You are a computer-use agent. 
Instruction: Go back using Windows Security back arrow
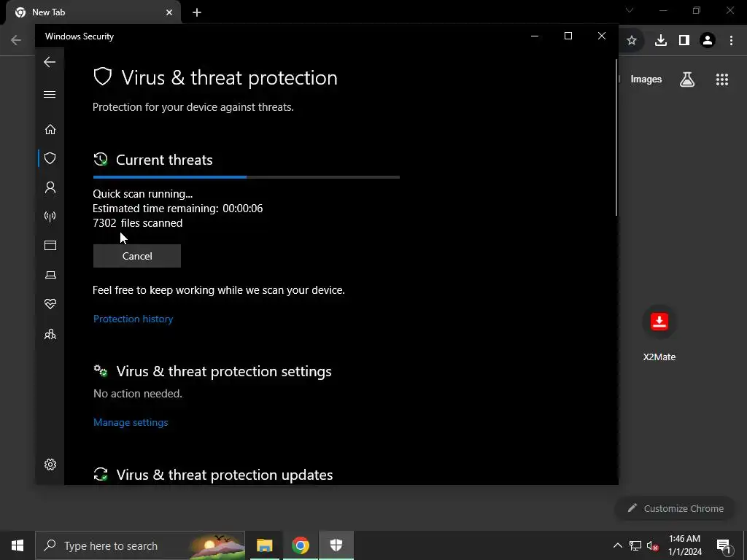coord(50,62)
